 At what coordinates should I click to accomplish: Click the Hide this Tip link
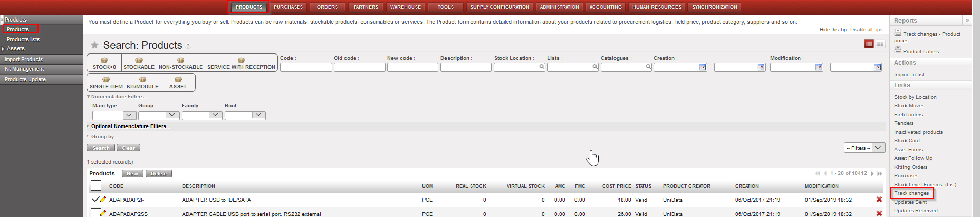pyautogui.click(x=833, y=30)
